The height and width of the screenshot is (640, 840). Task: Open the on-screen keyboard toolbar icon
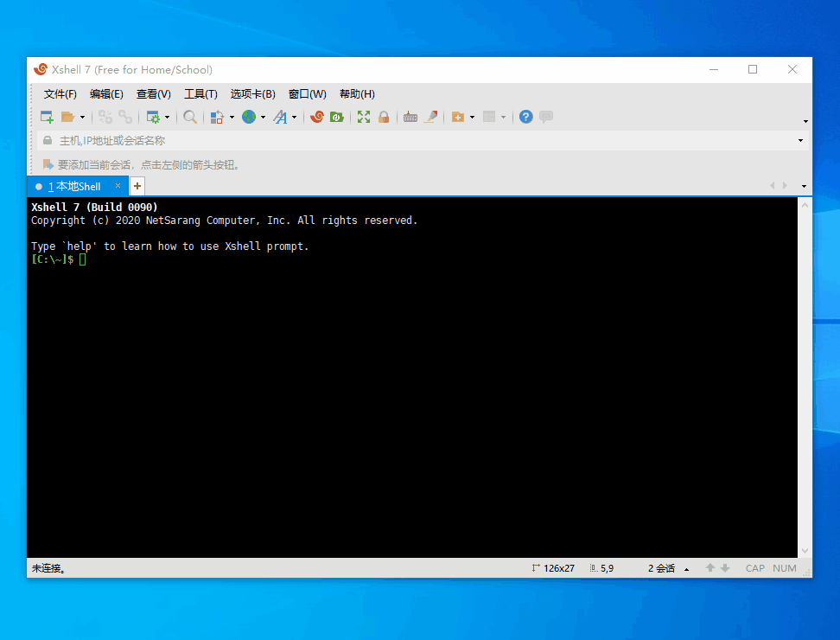[410, 117]
